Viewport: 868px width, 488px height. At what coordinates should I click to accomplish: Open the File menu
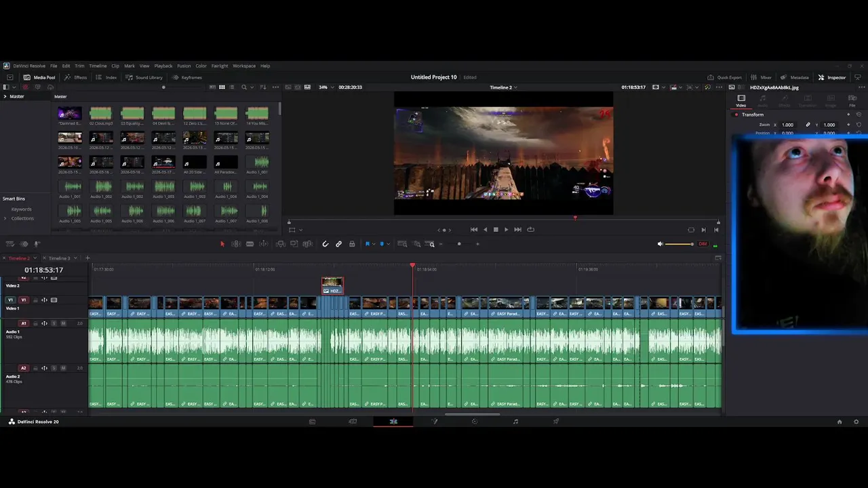point(54,66)
